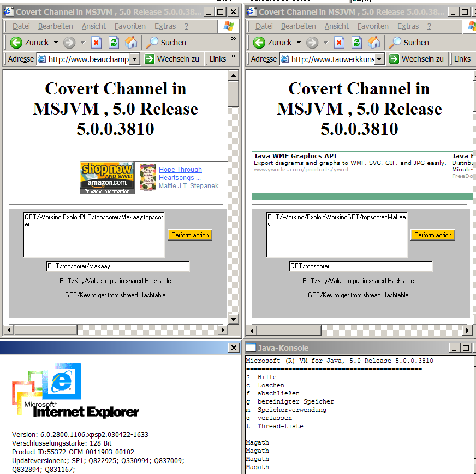Expand toolbar overflow chevron in left window
The width and height of the screenshot is (476, 474).
(234, 39)
